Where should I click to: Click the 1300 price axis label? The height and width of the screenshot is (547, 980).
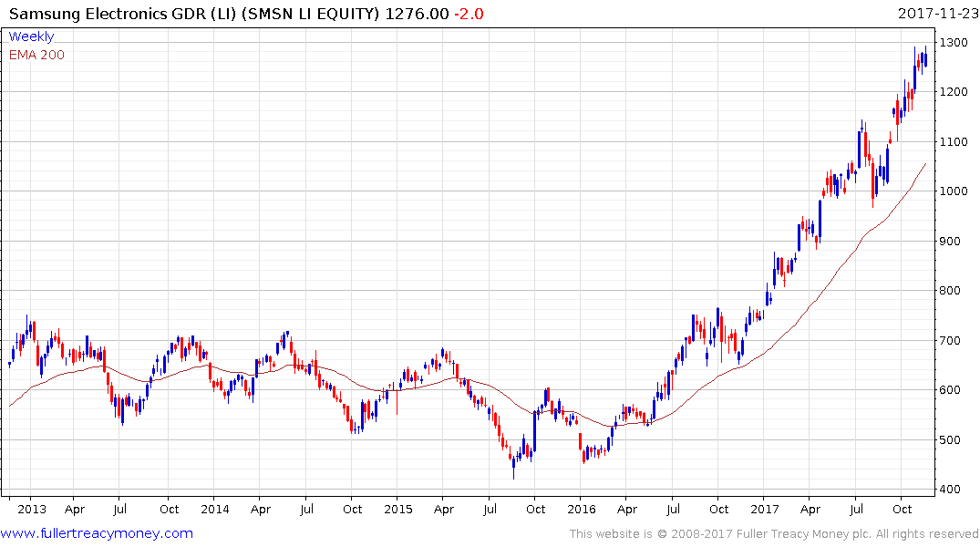954,43
